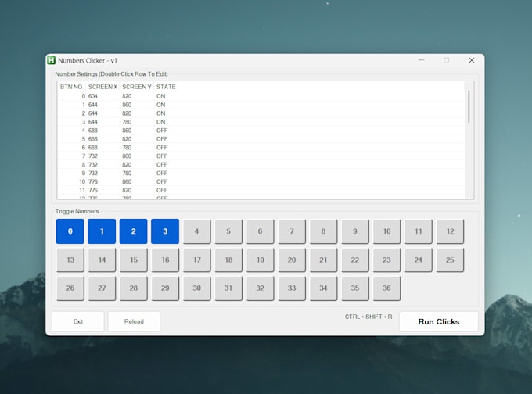Image resolution: width=532 pixels, height=394 pixels.
Task: Click the SCREEN X column header
Action: [x=102, y=87]
